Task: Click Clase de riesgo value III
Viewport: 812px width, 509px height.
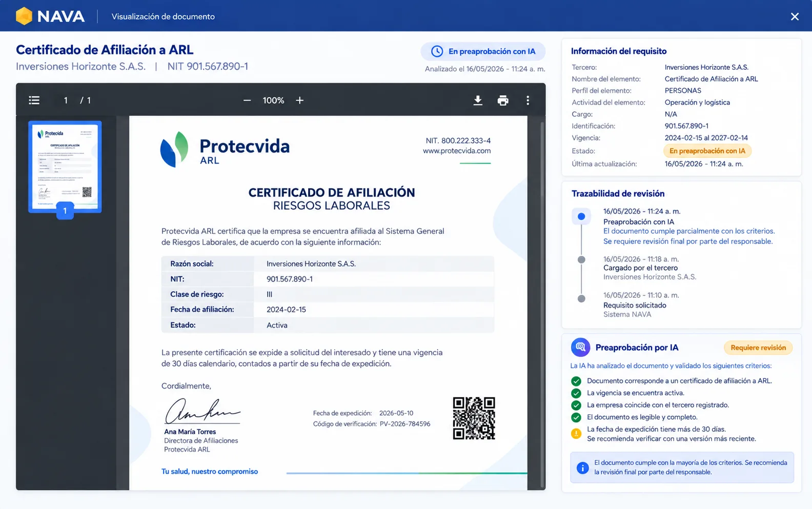Action: pos(270,294)
